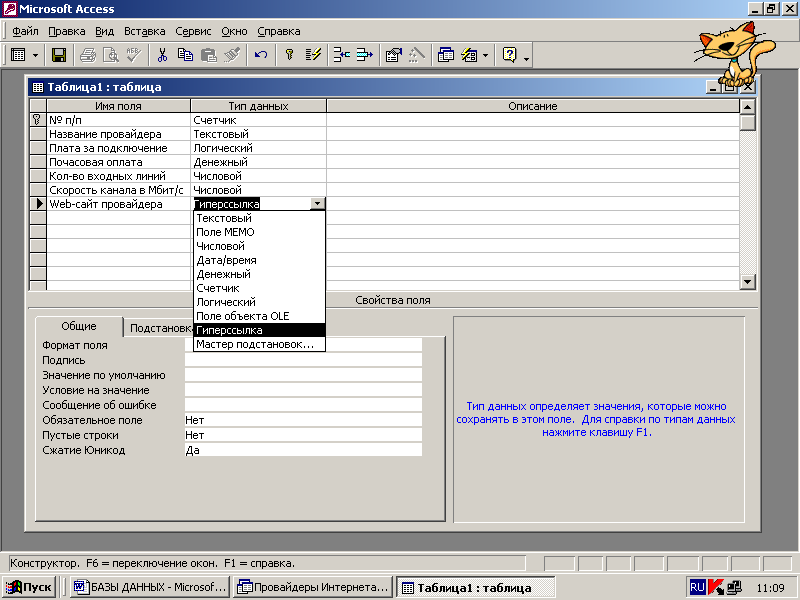Click the table grid scroll up arrow
This screenshot has height=600, width=800.
point(747,107)
